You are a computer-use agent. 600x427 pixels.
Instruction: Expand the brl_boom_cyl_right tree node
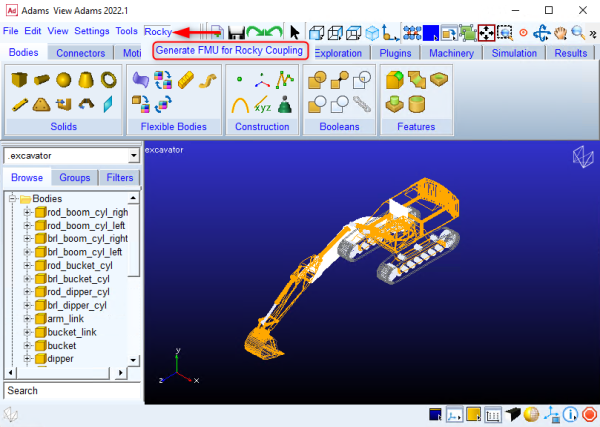click(x=27, y=239)
